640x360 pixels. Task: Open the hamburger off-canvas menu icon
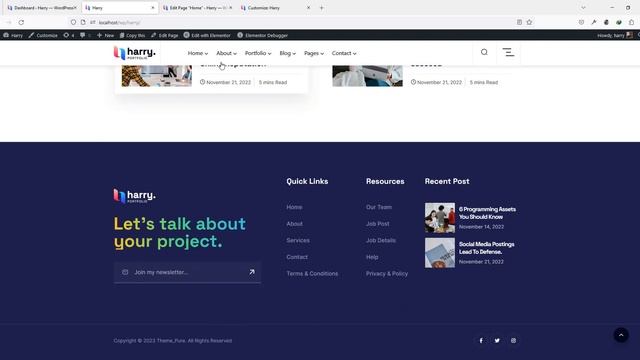click(x=508, y=52)
